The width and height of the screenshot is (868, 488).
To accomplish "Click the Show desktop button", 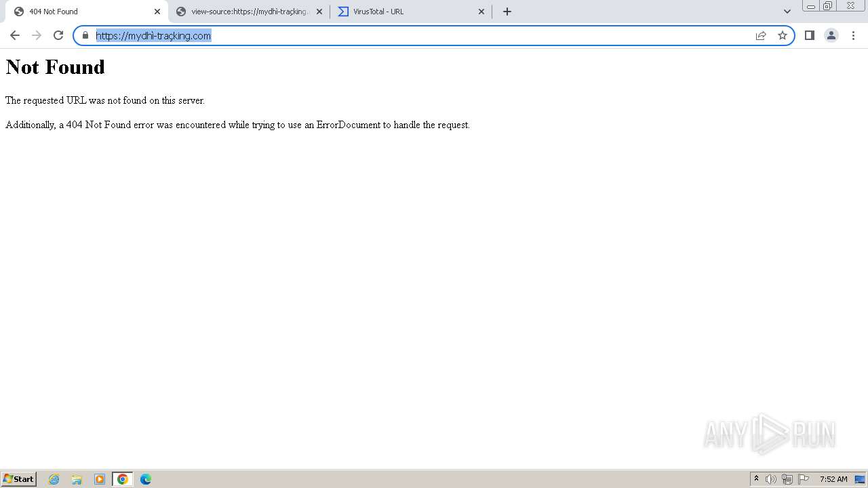I will click(861, 479).
